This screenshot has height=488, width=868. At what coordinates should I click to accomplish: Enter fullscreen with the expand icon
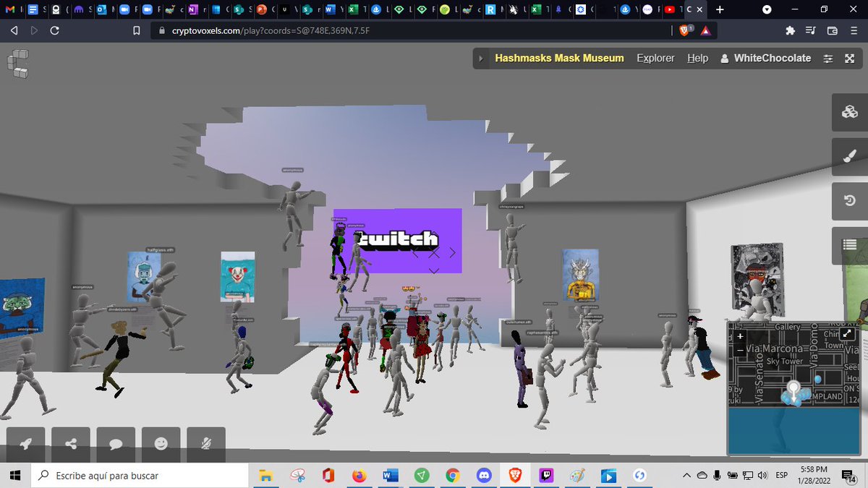850,59
